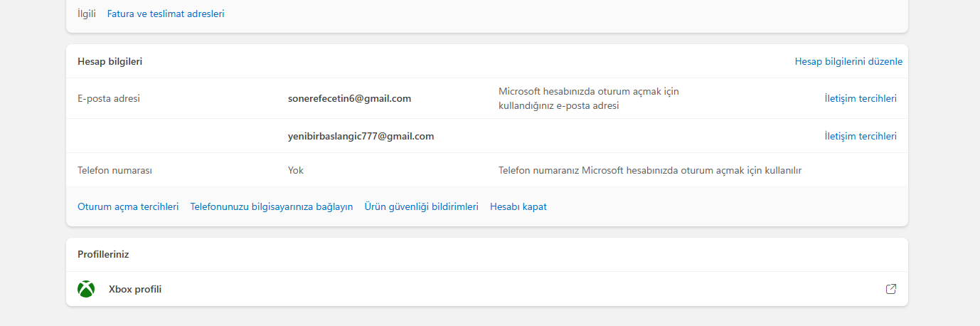Click the E-posta adresi label

[x=109, y=98]
